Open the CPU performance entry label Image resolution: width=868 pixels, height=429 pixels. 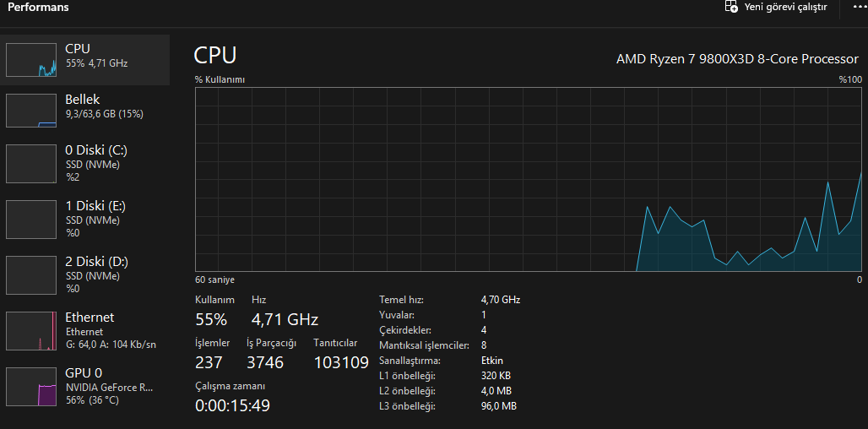click(78, 49)
